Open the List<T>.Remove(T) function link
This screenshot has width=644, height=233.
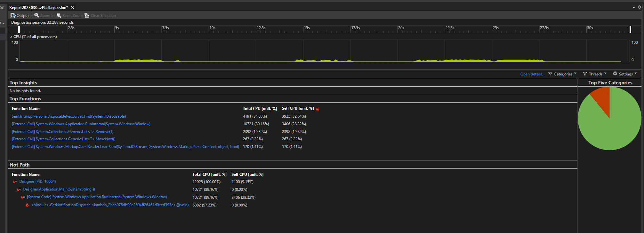coord(63,132)
